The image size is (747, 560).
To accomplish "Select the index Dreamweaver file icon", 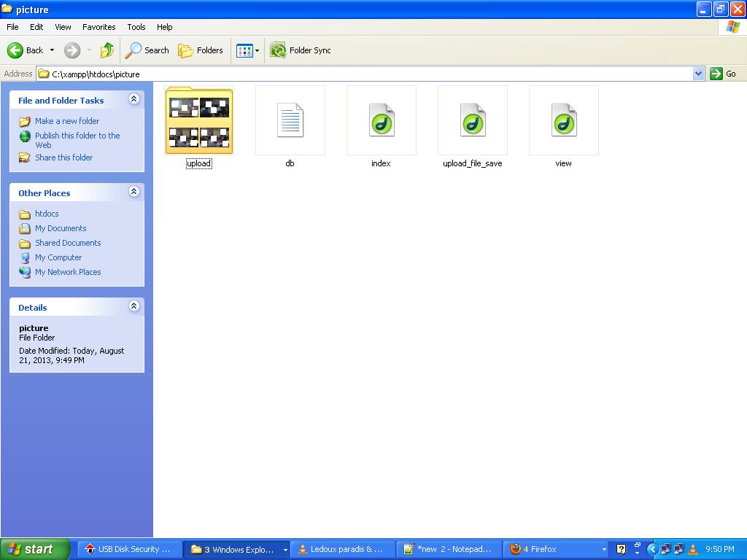I will pyautogui.click(x=381, y=120).
